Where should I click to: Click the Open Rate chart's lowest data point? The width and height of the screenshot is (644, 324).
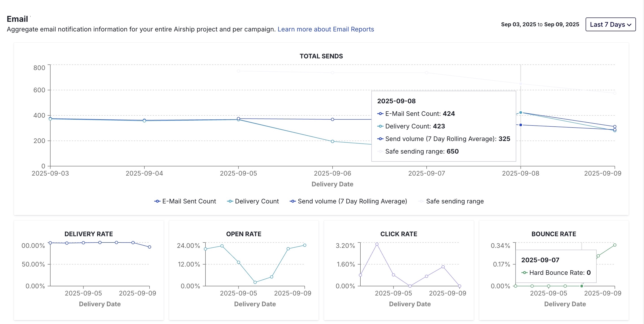point(255,282)
